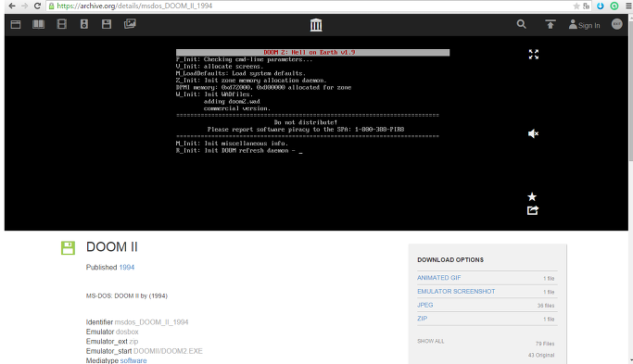Download the ANIMATED GIF option
Image resolution: width=633 pixels, height=364 pixels.
(438, 278)
